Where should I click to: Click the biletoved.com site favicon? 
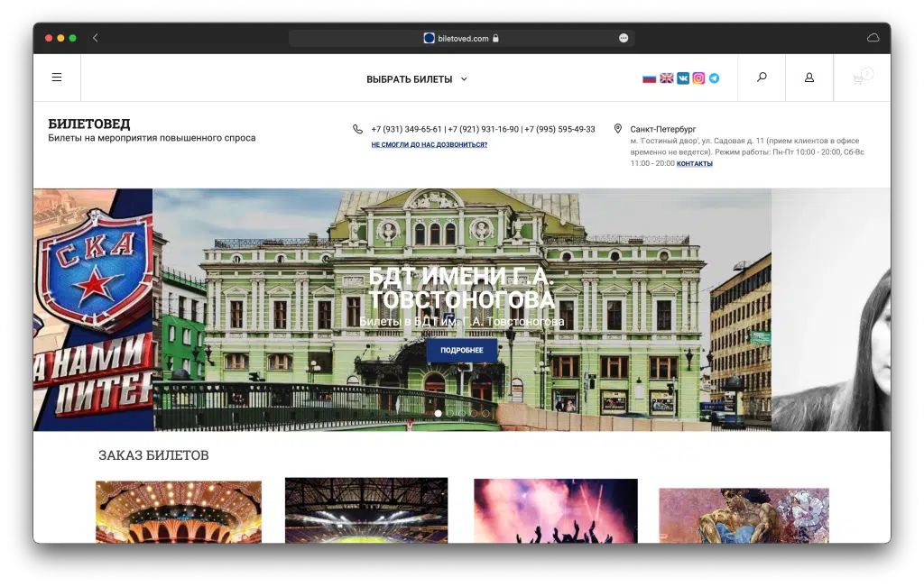coord(429,38)
